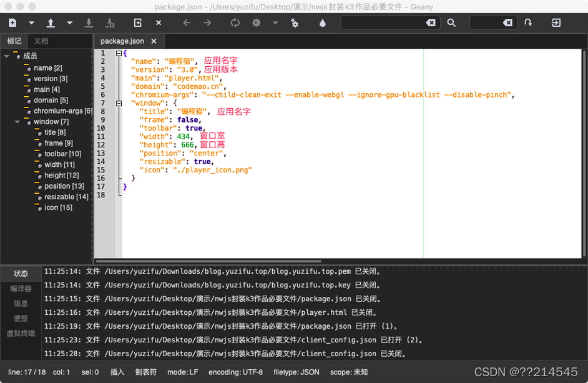The height and width of the screenshot is (383, 588).
Task: Open the build options dropdown arrow
Action: [275, 23]
